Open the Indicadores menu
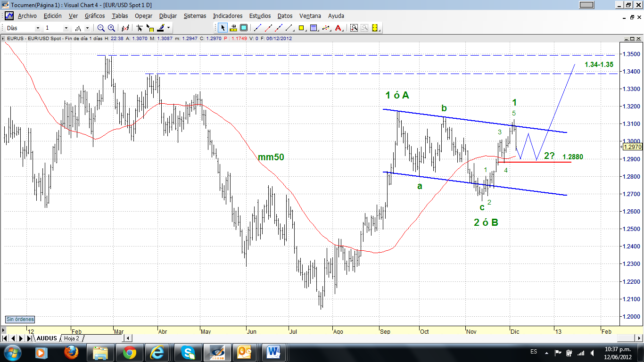This screenshot has height=362, width=644. point(227,16)
